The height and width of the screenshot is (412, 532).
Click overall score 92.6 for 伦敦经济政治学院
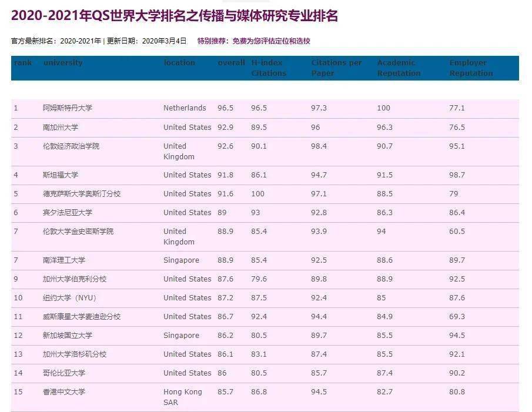[225, 146]
